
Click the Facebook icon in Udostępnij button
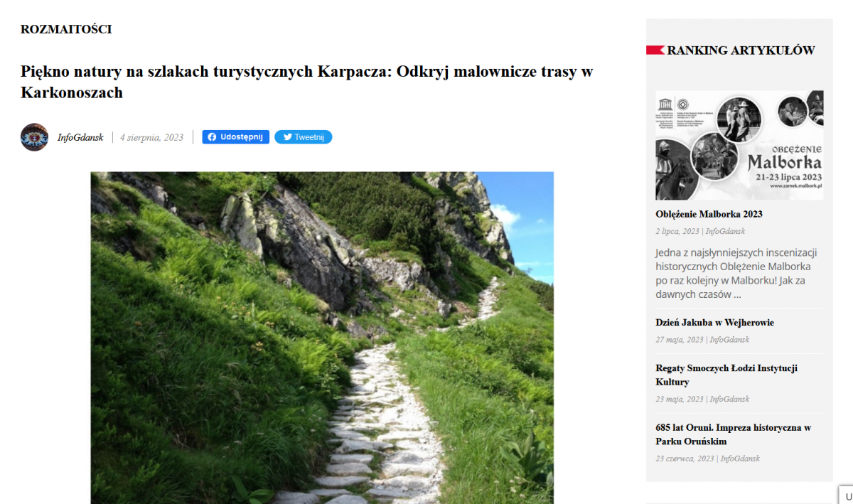(x=212, y=137)
